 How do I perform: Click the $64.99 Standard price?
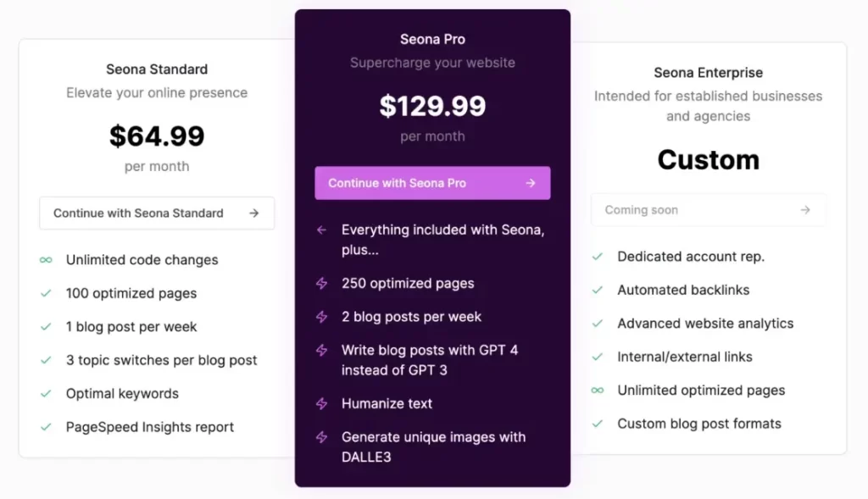coord(157,136)
